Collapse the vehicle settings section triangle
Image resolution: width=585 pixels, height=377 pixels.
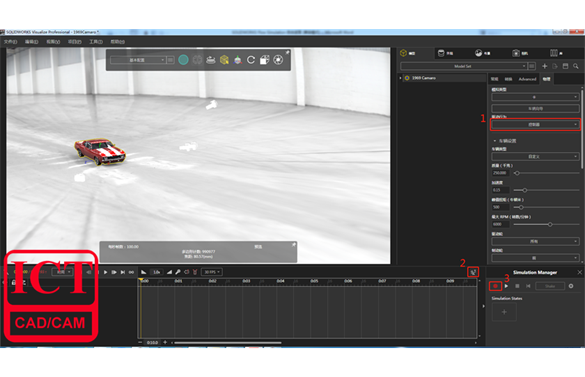pyautogui.click(x=495, y=141)
